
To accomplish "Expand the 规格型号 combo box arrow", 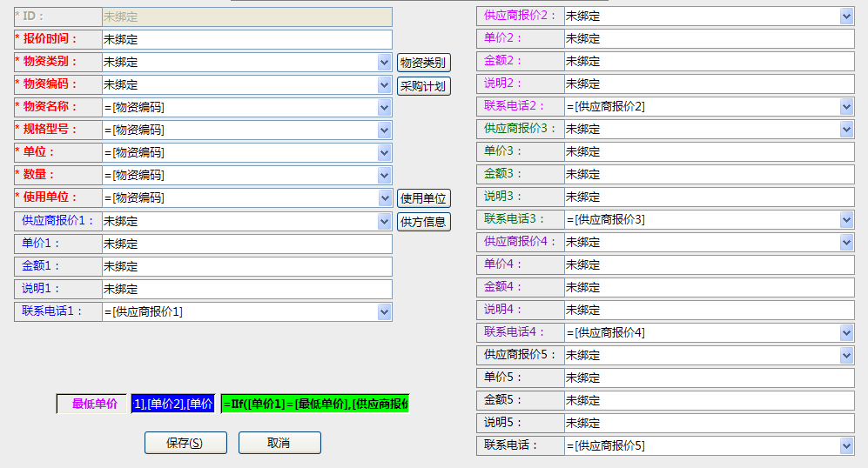I will pyautogui.click(x=384, y=130).
